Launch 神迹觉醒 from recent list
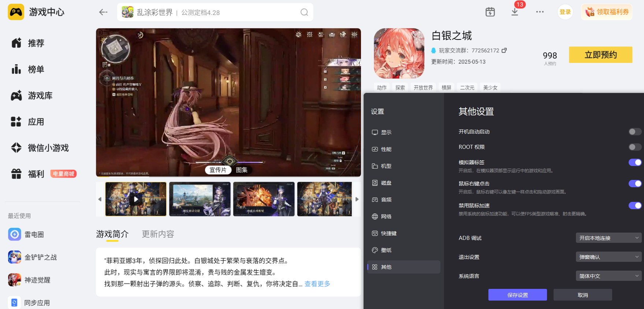 tap(29, 280)
